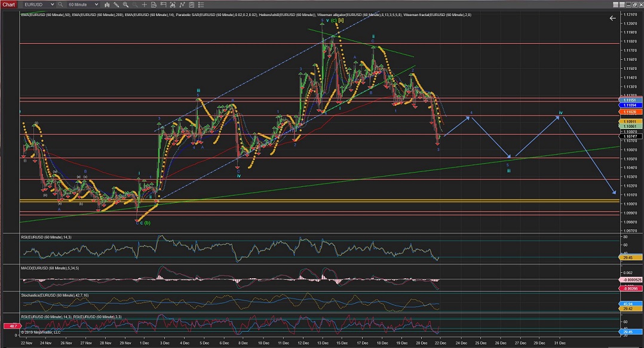Click the 3 Dec date on time axis
This screenshot has width=644, height=348.
pyautogui.click(x=165, y=343)
